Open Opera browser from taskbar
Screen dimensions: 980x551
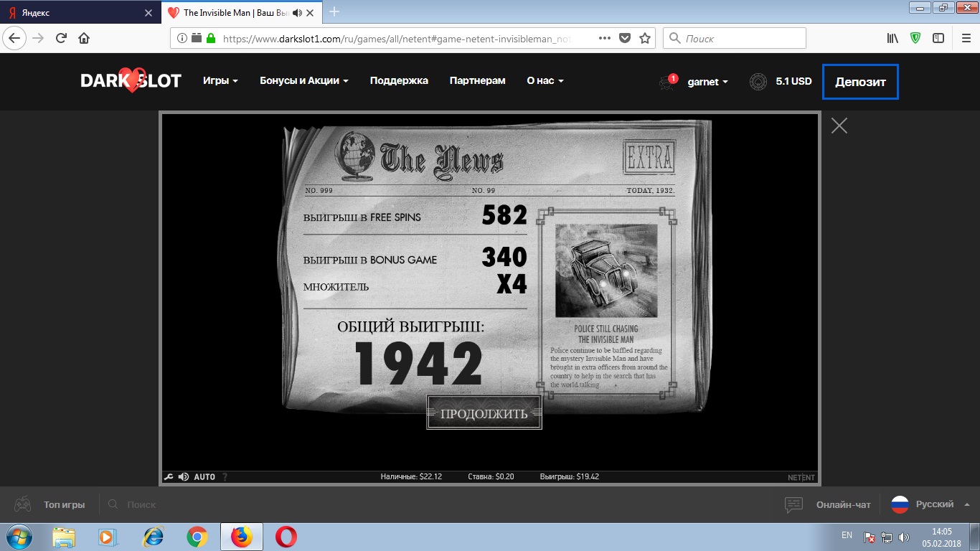[x=286, y=537]
